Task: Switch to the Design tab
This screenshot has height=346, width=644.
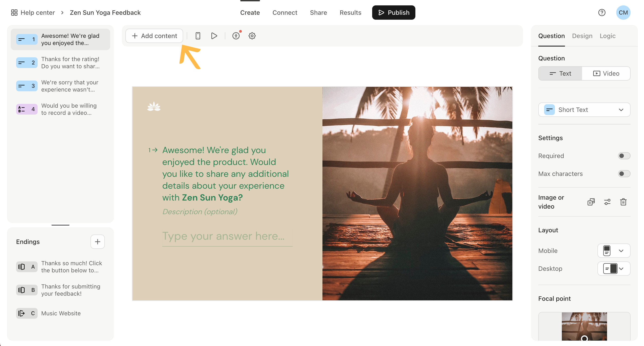Action: tap(582, 36)
